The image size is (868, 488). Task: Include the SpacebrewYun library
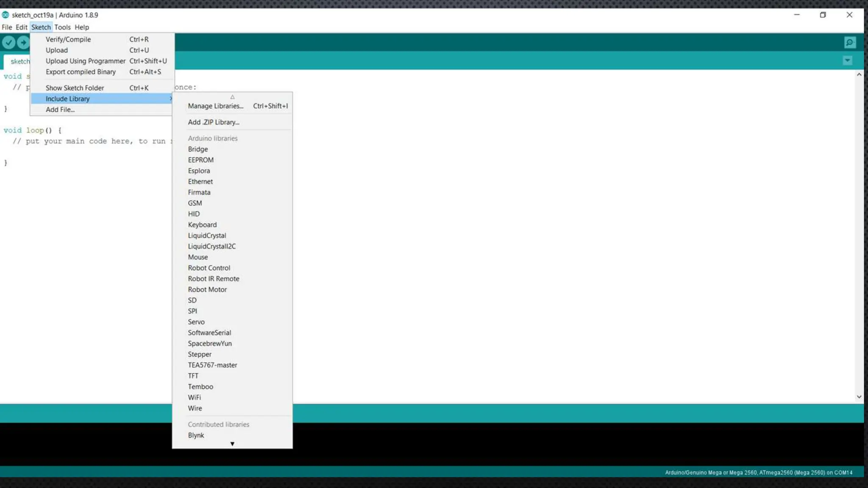click(x=232, y=344)
